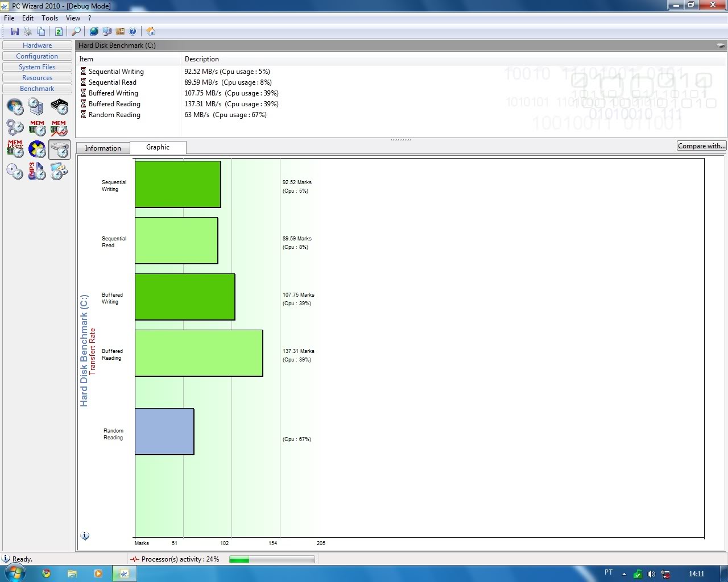Viewport: 728px width, 582px height.
Task: Open the File menu
Action: pyautogui.click(x=9, y=18)
